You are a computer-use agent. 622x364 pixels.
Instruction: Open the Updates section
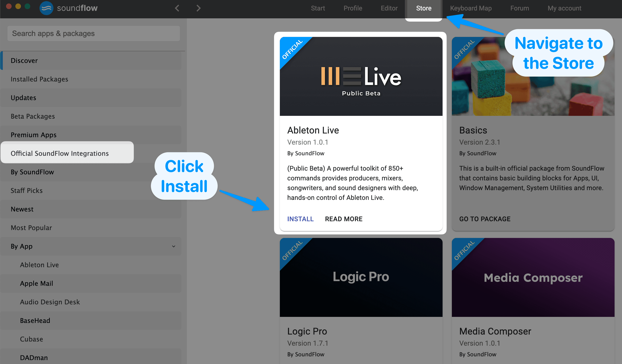click(91, 97)
